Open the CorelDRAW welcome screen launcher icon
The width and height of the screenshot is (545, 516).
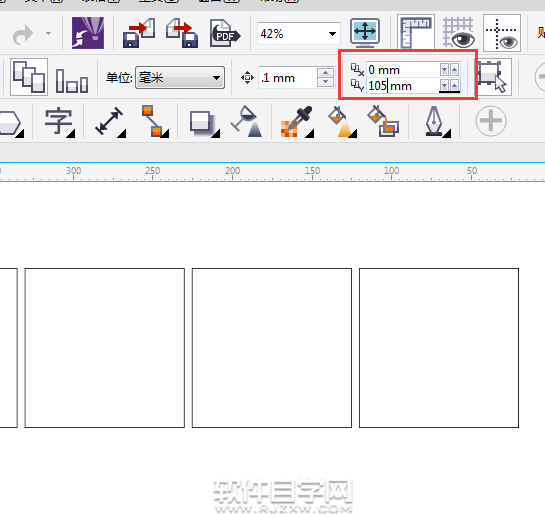coord(88,33)
